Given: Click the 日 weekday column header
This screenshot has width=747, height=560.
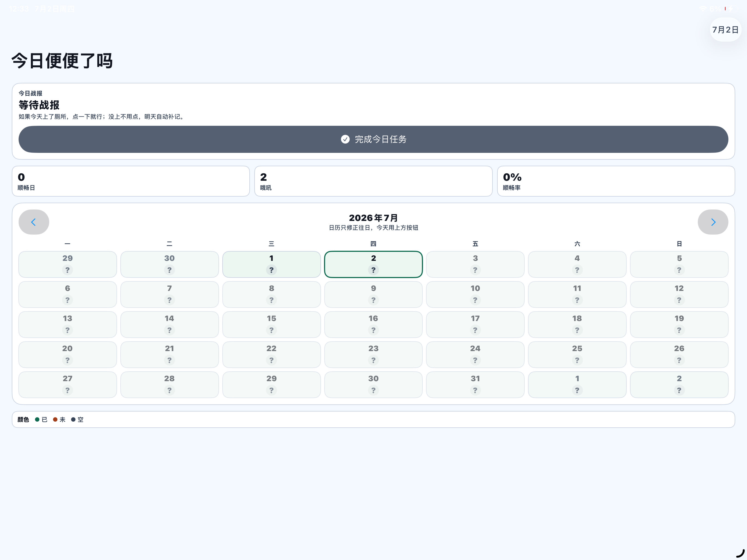Looking at the screenshot, I should (679, 244).
